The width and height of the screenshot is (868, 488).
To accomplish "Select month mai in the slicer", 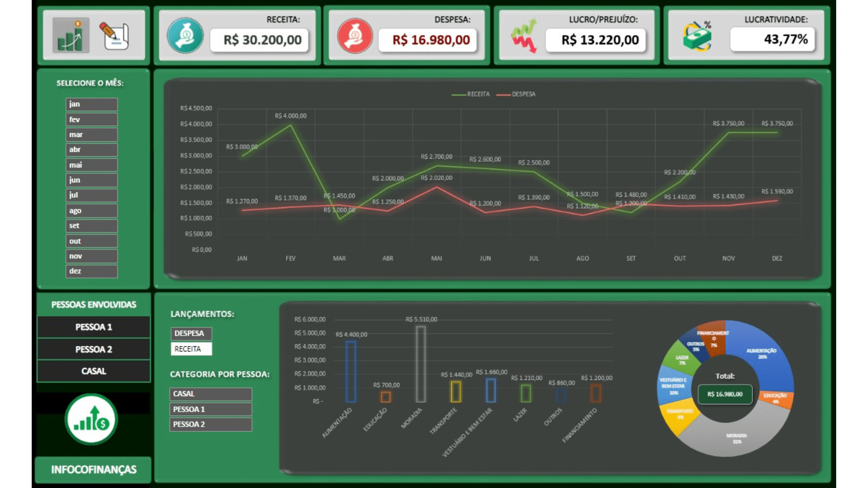I will click(92, 165).
